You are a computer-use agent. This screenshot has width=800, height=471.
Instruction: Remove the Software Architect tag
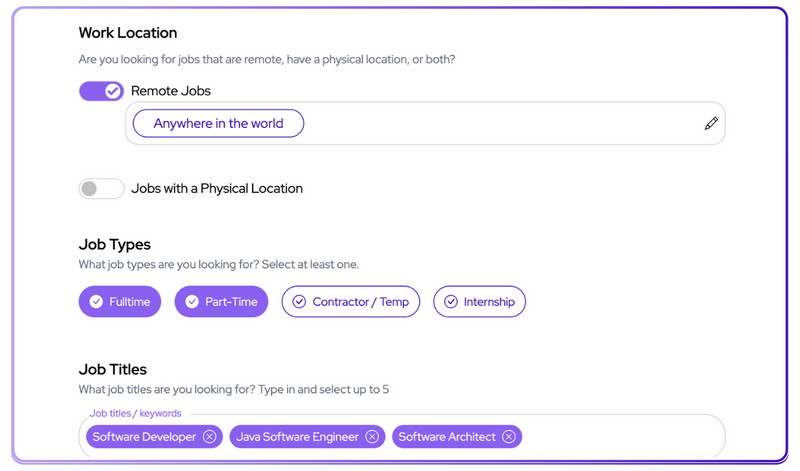[509, 437]
